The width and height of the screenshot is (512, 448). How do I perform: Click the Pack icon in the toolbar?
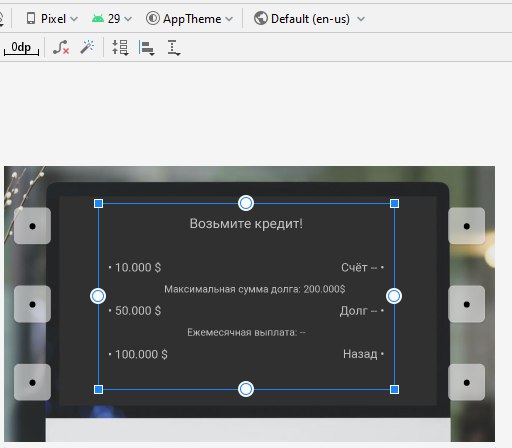(120, 47)
